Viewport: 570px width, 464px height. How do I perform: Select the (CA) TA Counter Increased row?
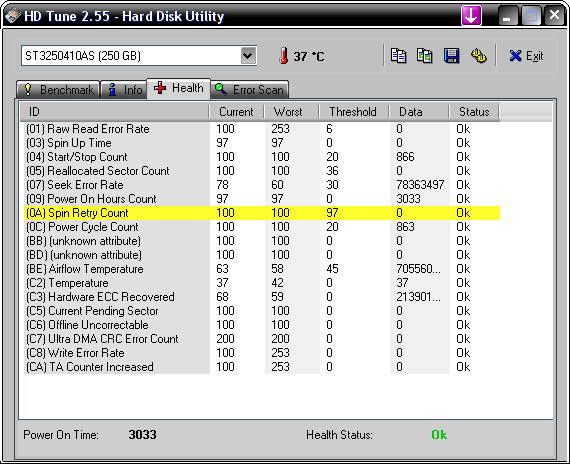[x=262, y=367]
